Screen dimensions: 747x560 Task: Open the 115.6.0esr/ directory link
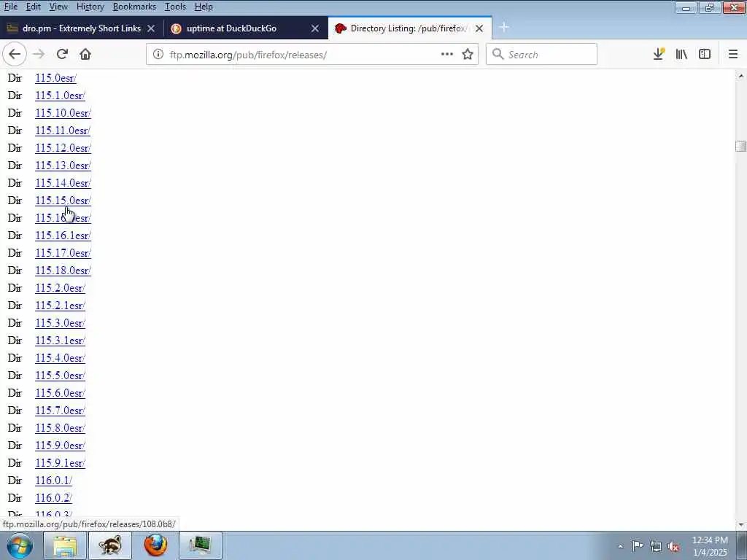60,393
